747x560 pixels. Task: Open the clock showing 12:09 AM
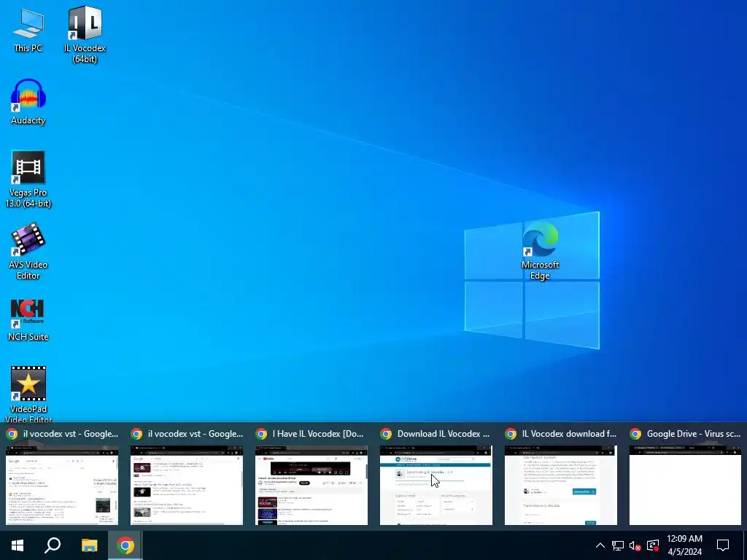coord(684,545)
